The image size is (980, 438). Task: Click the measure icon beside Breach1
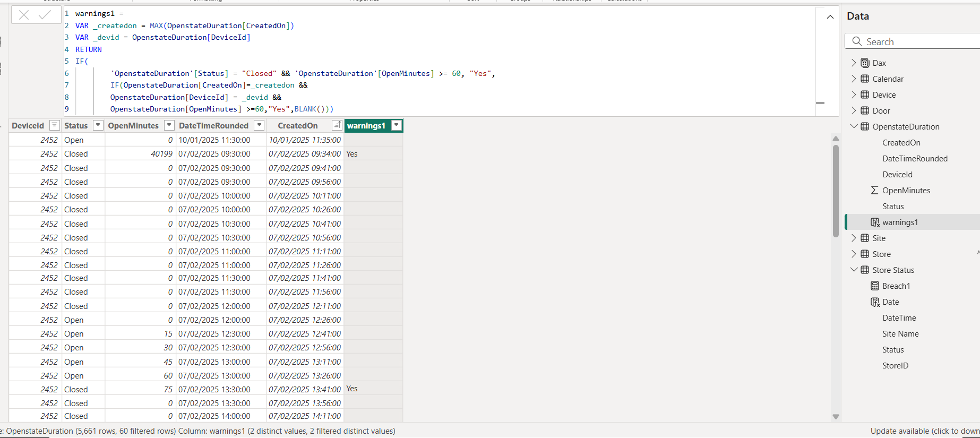(875, 286)
